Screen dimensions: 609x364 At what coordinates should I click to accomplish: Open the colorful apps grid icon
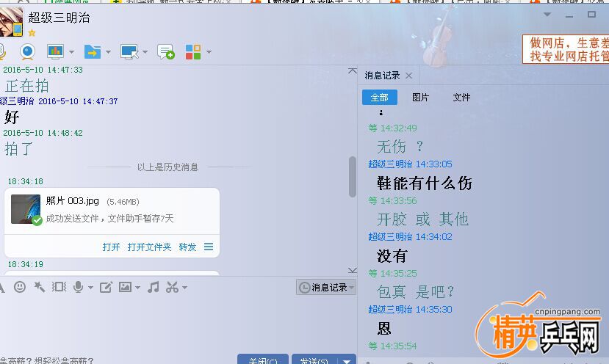pyautogui.click(x=193, y=51)
